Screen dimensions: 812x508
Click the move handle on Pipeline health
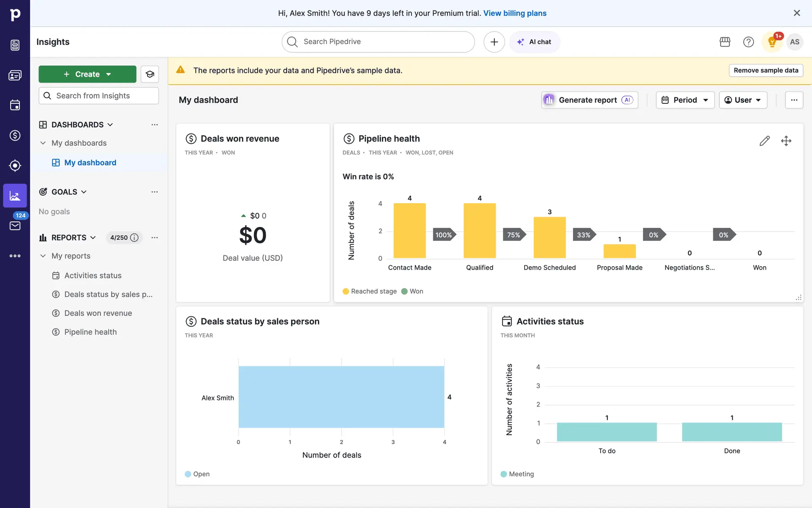[x=786, y=141]
